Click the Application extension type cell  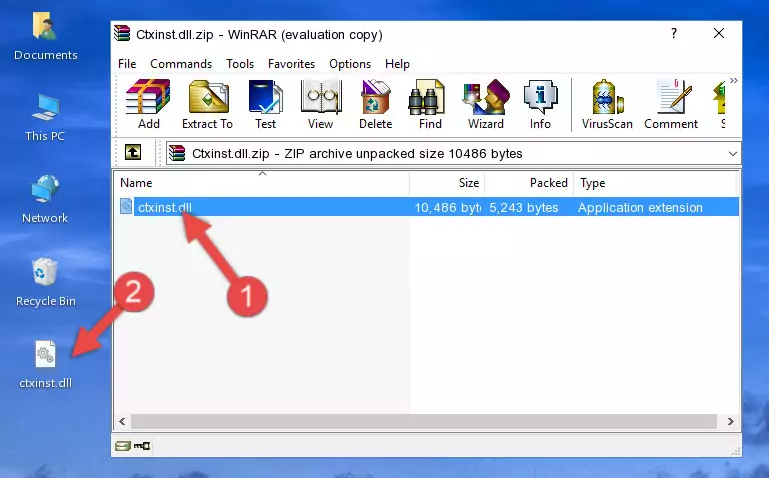(640, 207)
